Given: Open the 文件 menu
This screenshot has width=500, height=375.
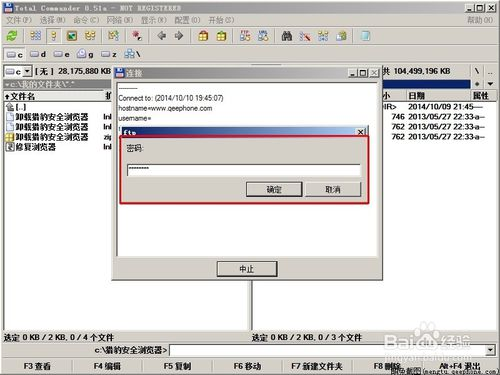Looking at the screenshot, I should click(19, 20).
